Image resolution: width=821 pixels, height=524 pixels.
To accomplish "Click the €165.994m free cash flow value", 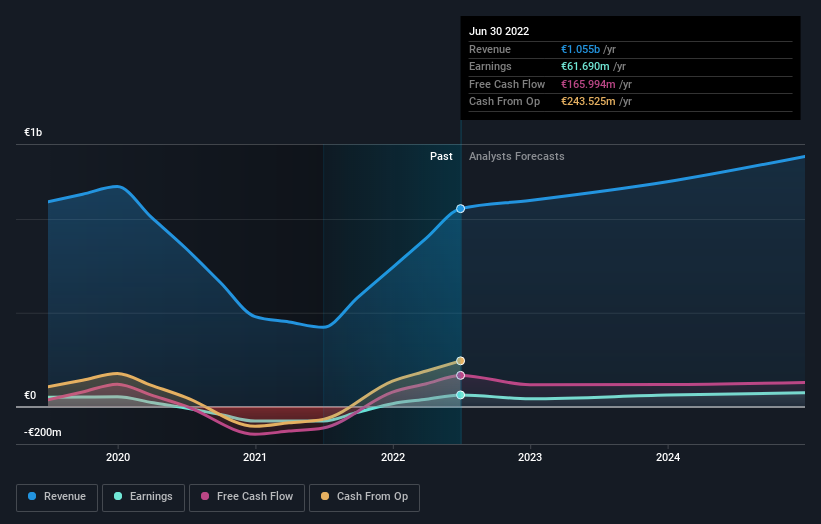I will pyautogui.click(x=588, y=84).
